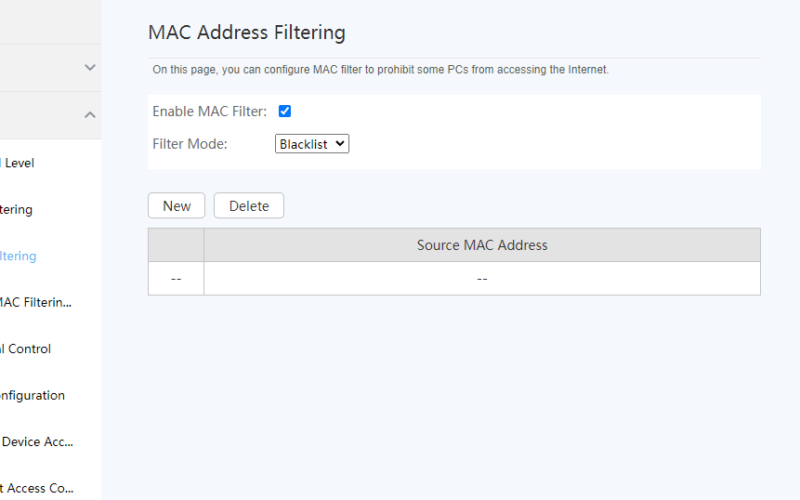Screen dimensions: 800x500
Task: Open the MAC Filterin... sidebar item
Action: pos(36,303)
